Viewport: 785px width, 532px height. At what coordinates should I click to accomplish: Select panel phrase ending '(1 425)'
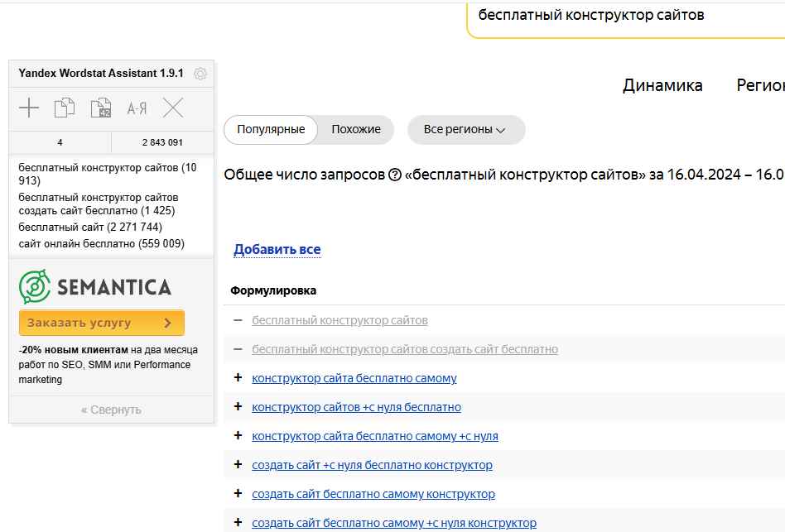click(99, 204)
